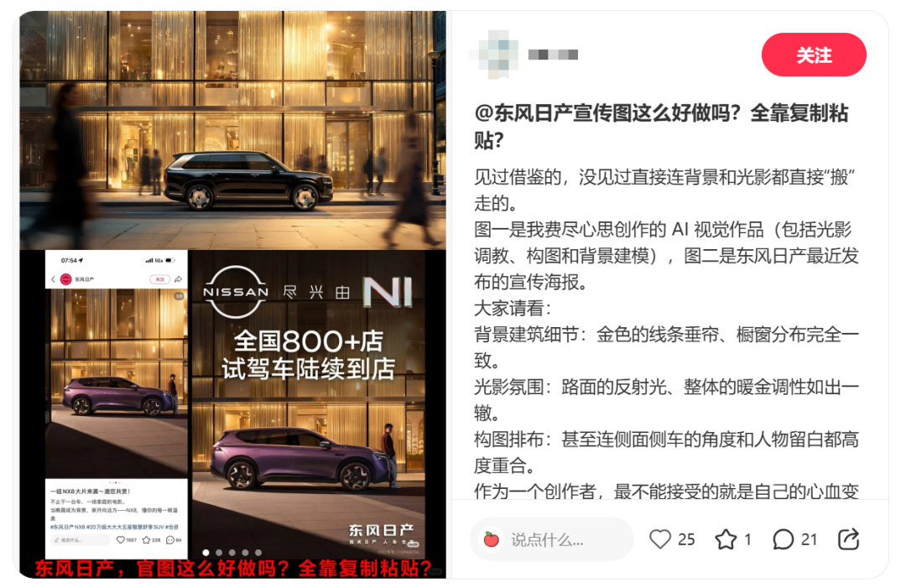Click the black SUV image at top
This screenshot has width=906, height=588.
click(232, 131)
